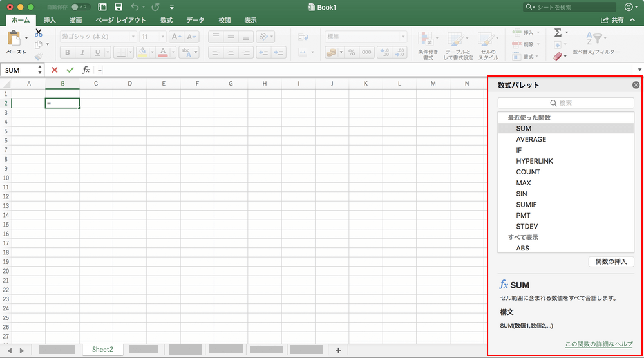Toggle the AutoSave switch
This screenshot has height=358, width=644.
pyautogui.click(x=80, y=7)
